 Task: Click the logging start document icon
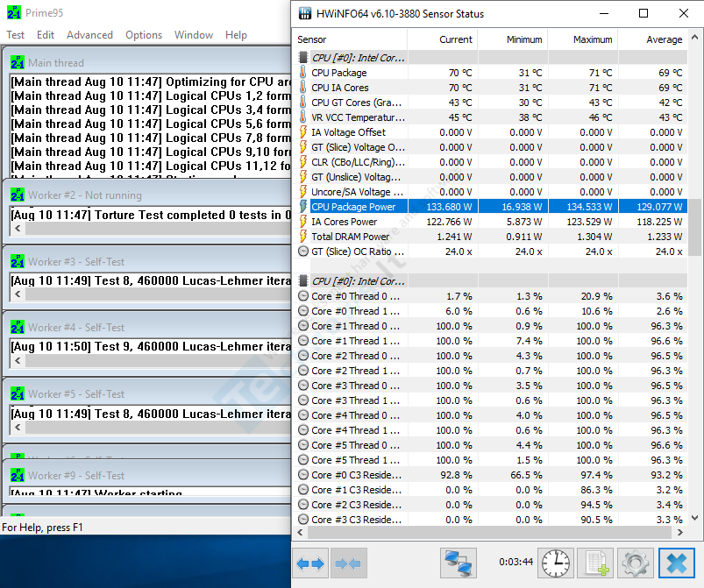[595, 563]
